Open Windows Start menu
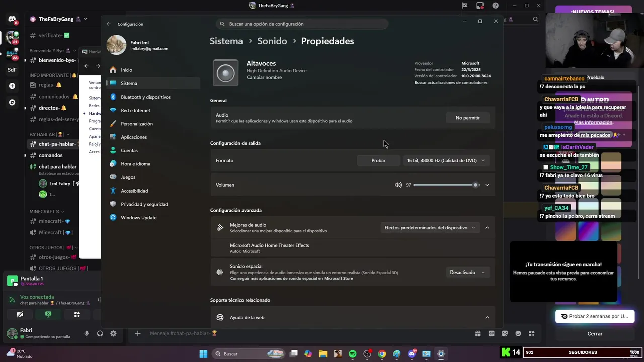Viewport: 644px width, 362px height. pyautogui.click(x=203, y=354)
